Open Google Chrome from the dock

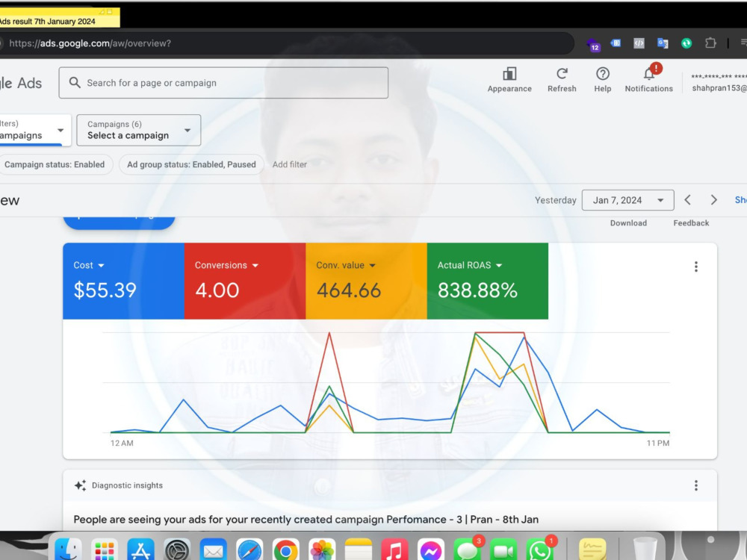(x=286, y=550)
